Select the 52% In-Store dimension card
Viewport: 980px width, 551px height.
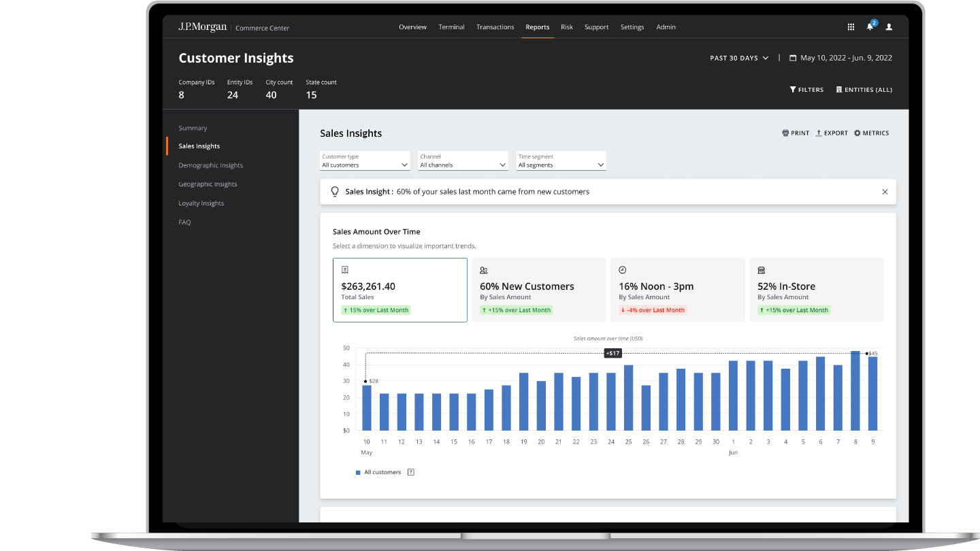816,290
